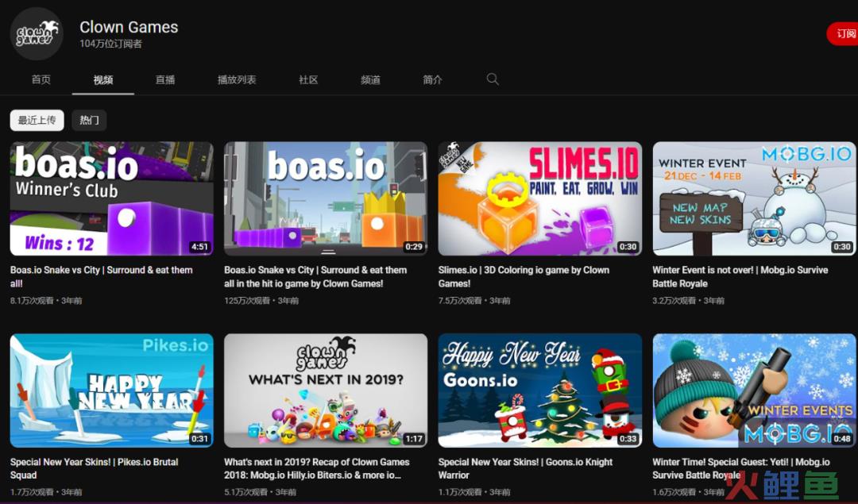
Task: Open the Mobg.io Winter Event snowman thumbnail
Action: click(x=754, y=198)
